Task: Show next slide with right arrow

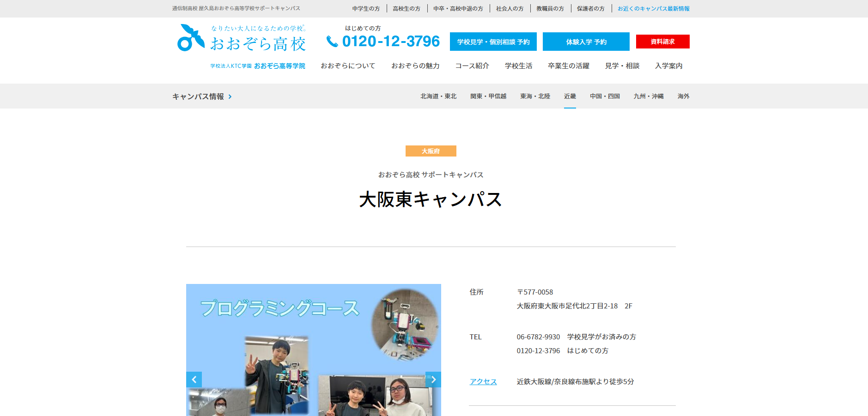Action: (433, 380)
